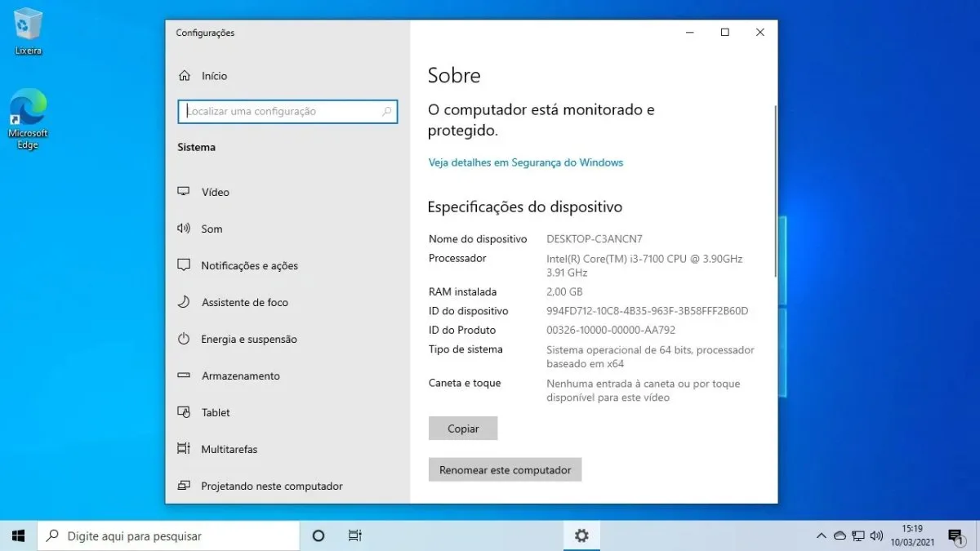Click the Localizar uma configuração search field
980x551 pixels.
[287, 112]
